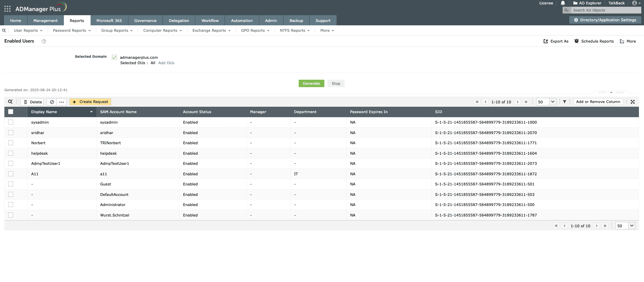Click the Create Request button
The image size is (644, 282).
point(90,102)
